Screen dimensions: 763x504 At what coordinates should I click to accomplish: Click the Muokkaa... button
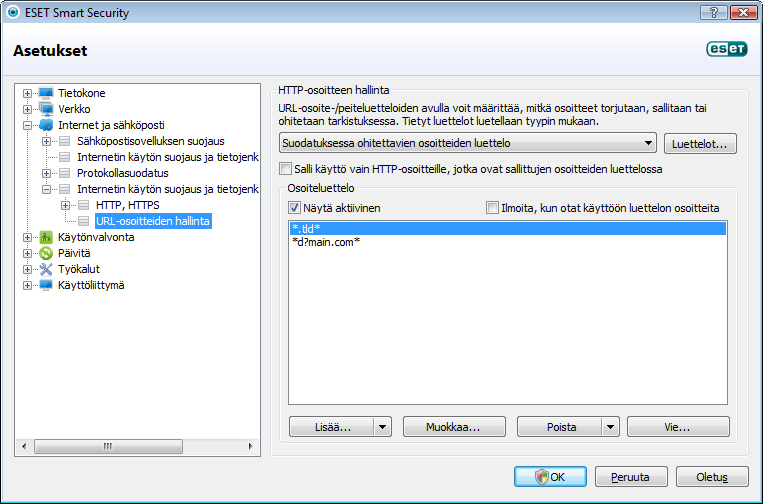tap(454, 427)
